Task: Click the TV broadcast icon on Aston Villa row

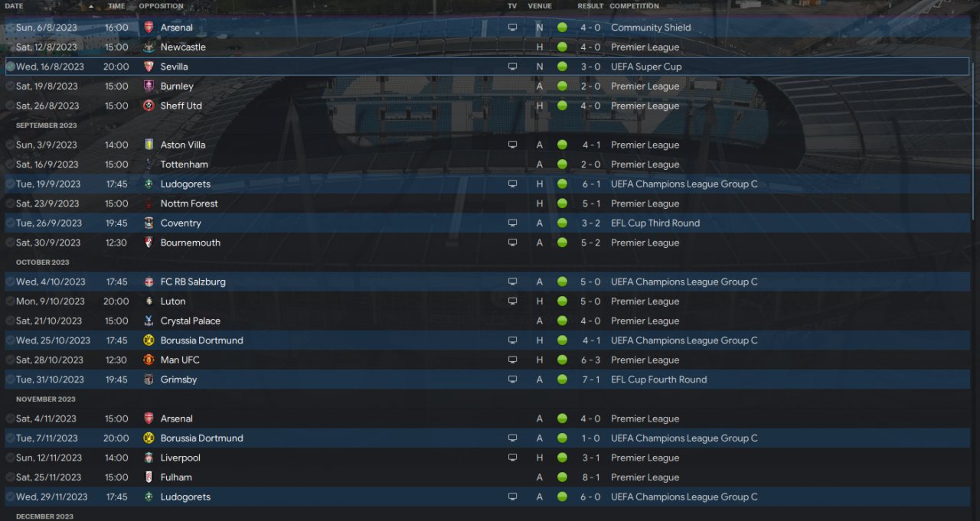Action: (512, 145)
